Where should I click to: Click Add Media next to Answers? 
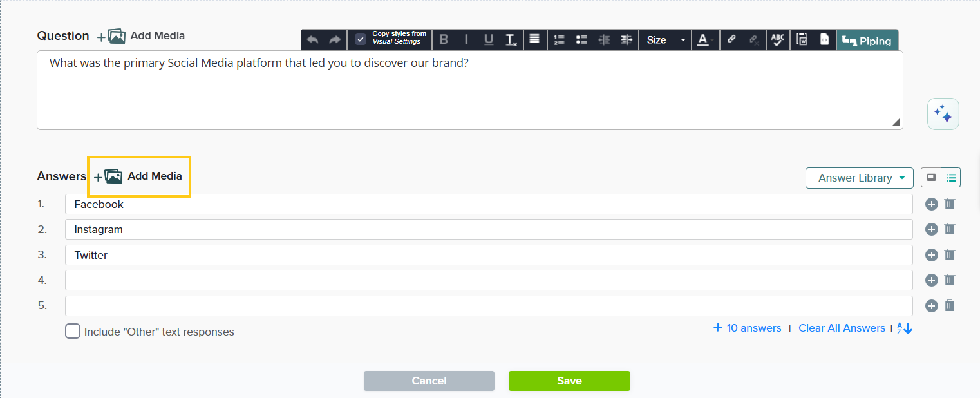(x=138, y=176)
